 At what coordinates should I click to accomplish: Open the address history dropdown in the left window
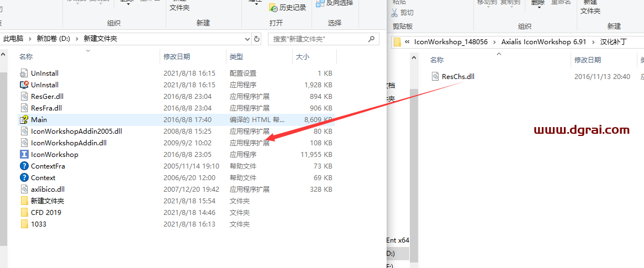click(247, 39)
